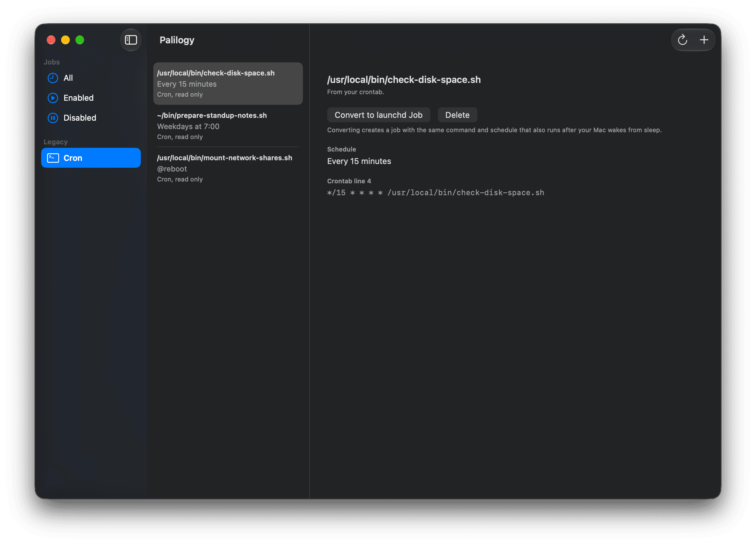Screen dimensions: 756x545
Task: Click the pause icon beside Disabled
Action: point(53,118)
